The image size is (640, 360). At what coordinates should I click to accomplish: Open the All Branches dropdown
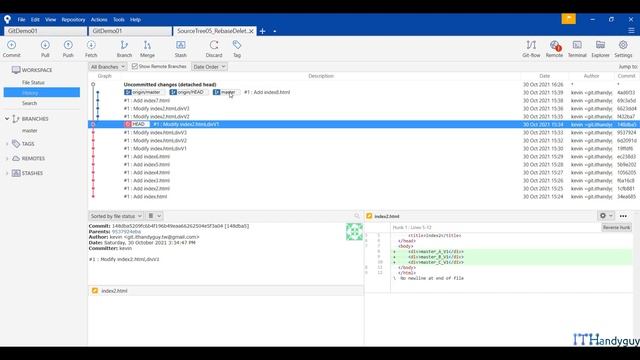click(x=108, y=67)
